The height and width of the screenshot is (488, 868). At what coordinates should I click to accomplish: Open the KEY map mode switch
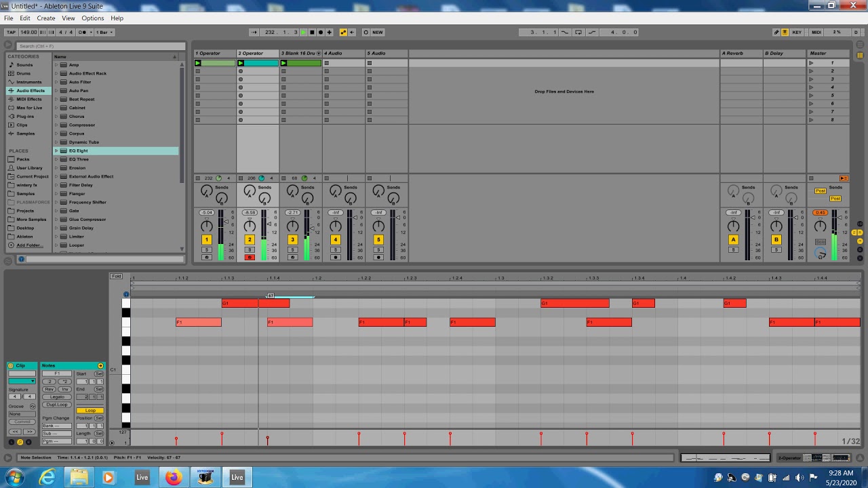pos(797,32)
